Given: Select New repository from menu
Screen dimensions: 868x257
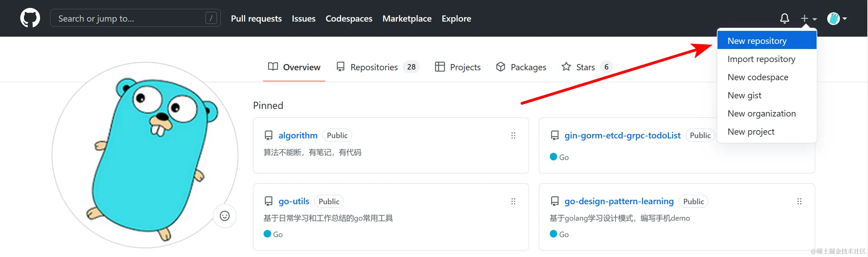Looking at the screenshot, I should click(x=767, y=40).
